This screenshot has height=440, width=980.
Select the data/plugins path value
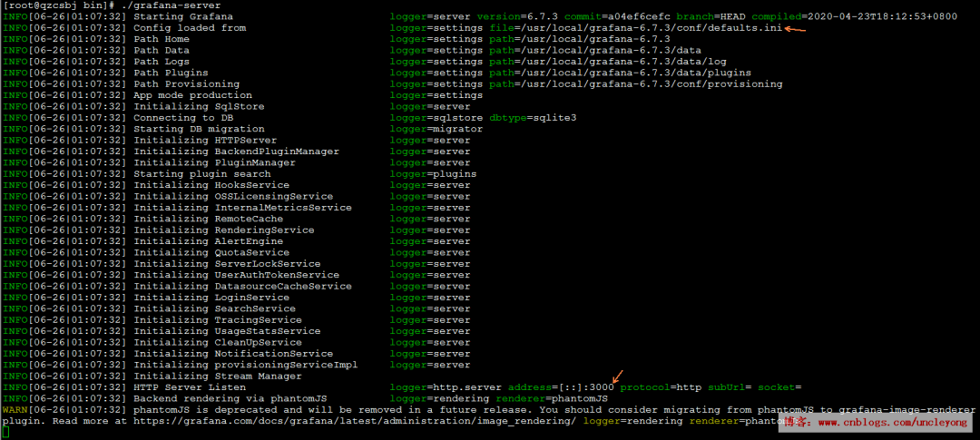[621, 73]
